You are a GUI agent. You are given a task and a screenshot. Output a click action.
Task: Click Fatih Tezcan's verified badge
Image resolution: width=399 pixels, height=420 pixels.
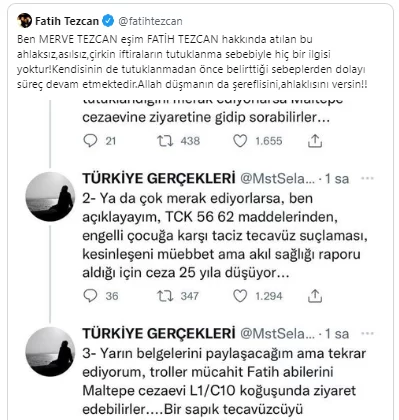pyautogui.click(x=108, y=21)
